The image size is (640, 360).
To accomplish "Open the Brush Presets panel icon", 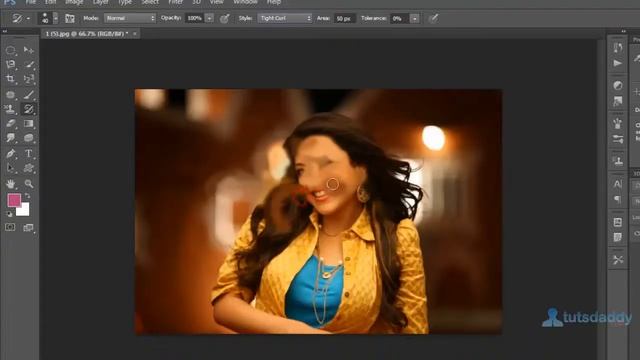I will coord(618,123).
